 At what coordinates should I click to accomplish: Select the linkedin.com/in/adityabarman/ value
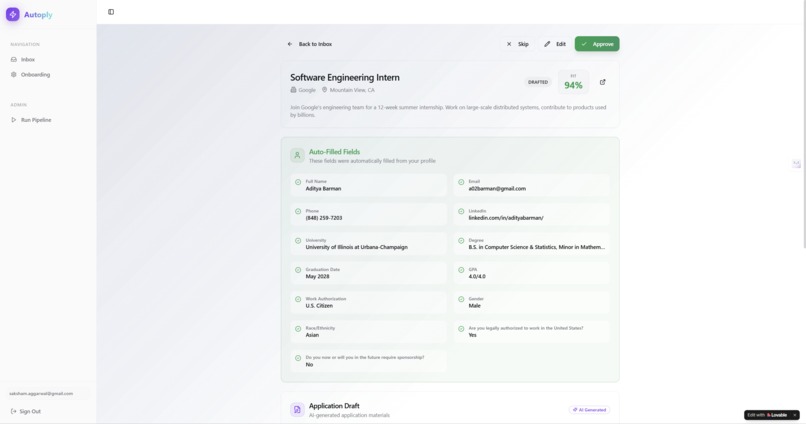[506, 218]
